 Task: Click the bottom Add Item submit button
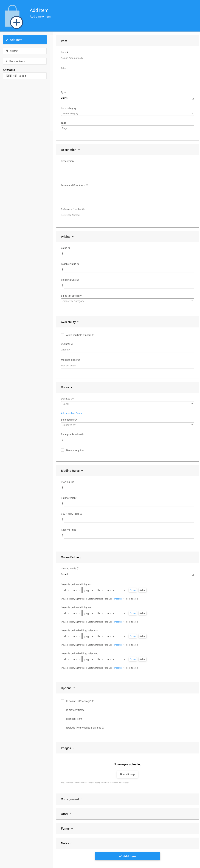(x=128, y=856)
